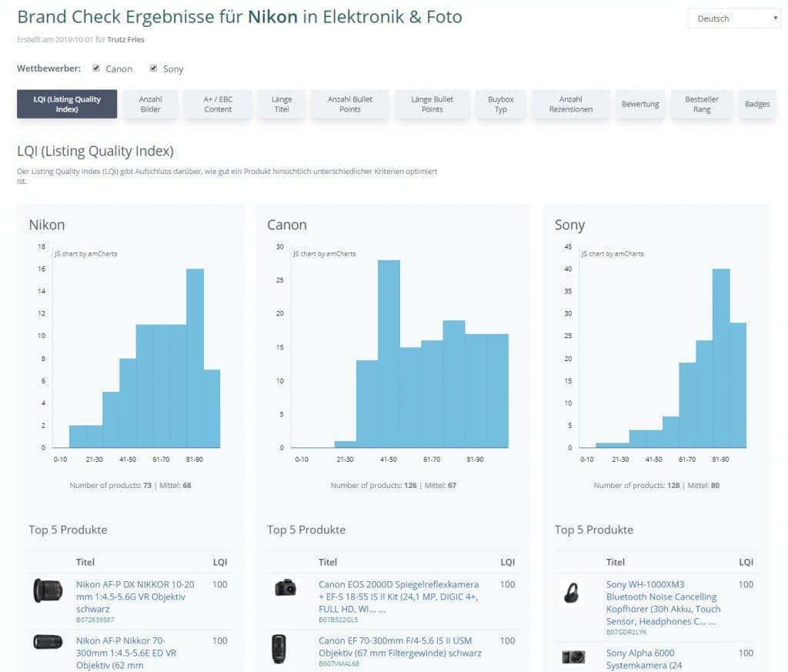Click the tallest bar in Sony chart

tap(721, 359)
